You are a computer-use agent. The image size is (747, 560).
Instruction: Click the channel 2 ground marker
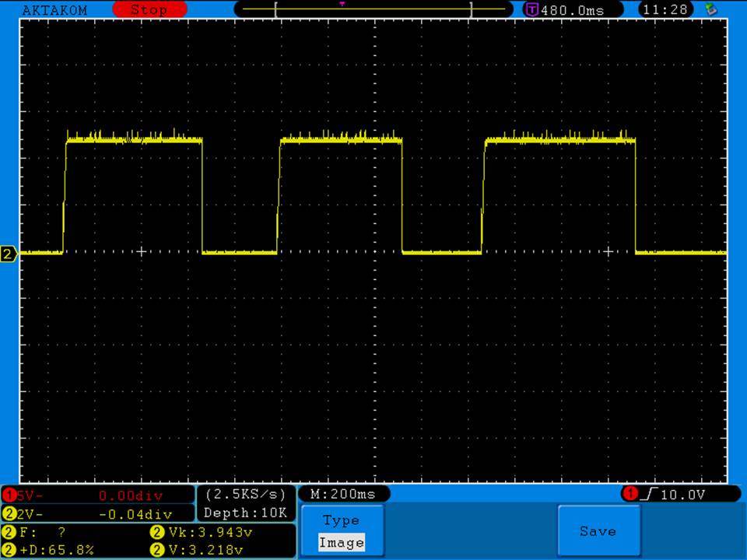click(x=9, y=254)
